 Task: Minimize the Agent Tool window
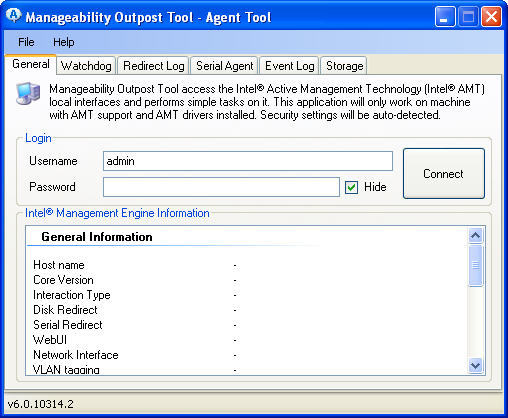pos(445,17)
